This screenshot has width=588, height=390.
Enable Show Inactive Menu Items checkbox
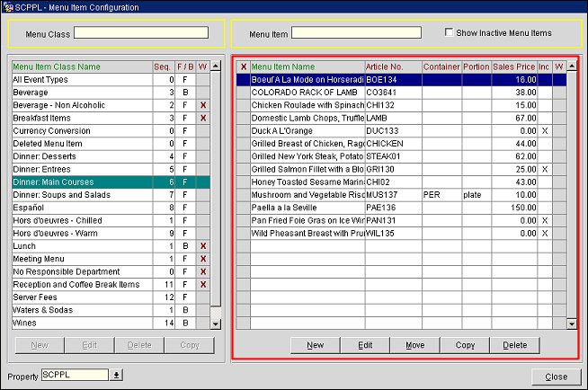point(450,33)
